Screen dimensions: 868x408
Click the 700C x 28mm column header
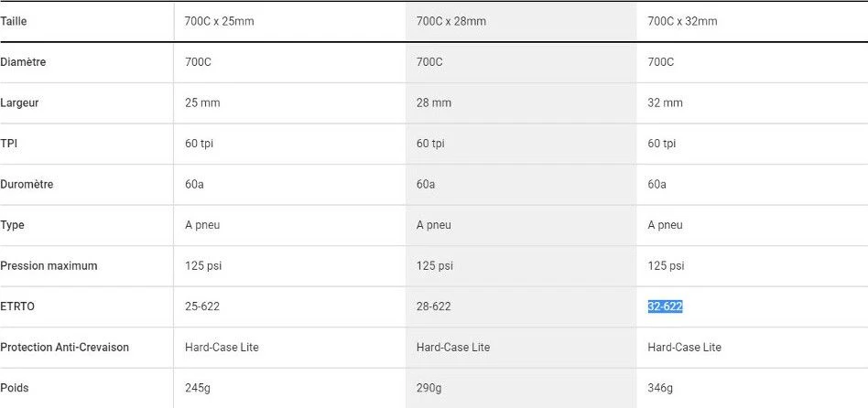point(450,21)
